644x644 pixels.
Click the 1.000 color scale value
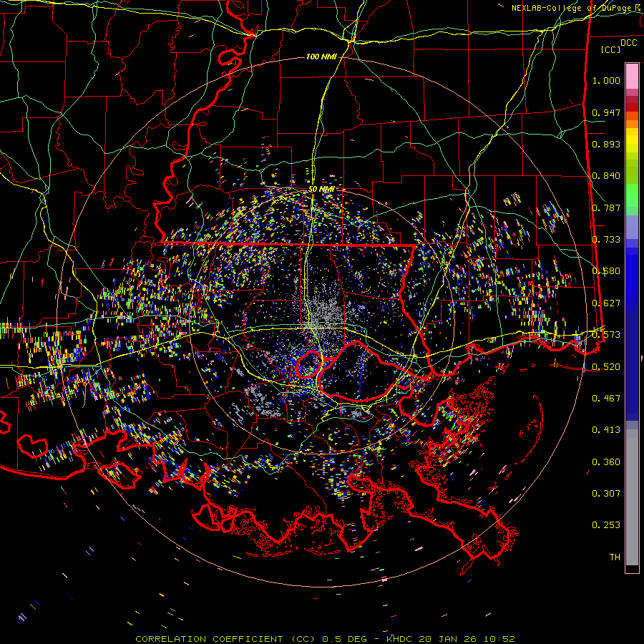606,80
